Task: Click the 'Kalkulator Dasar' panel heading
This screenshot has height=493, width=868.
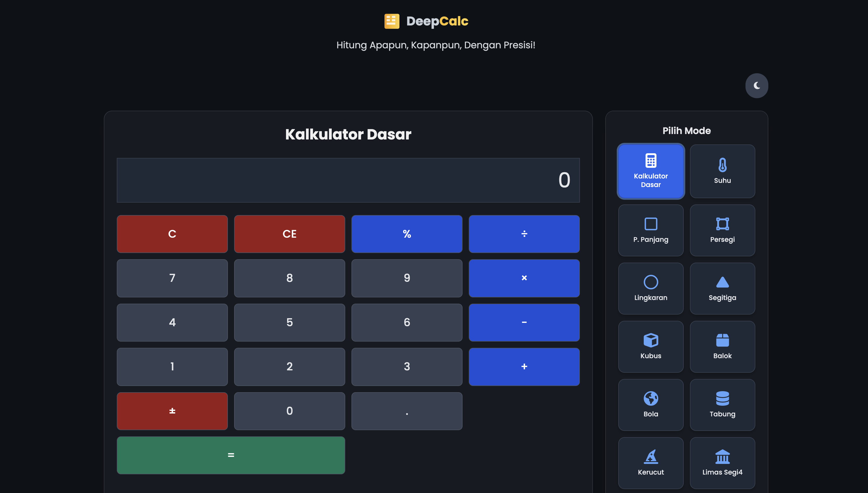Action: pyautogui.click(x=348, y=135)
